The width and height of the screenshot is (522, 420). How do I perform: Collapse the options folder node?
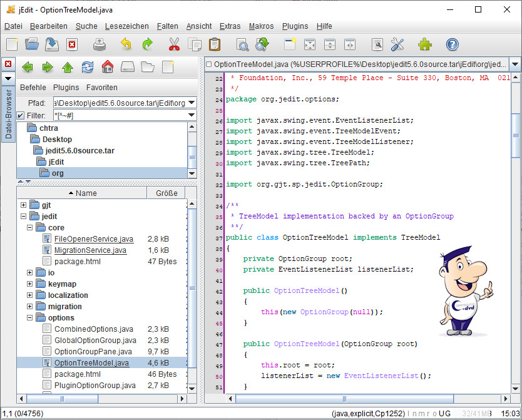pos(30,318)
